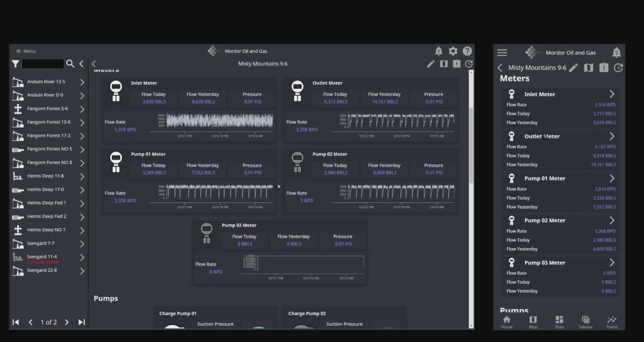Click the filter funnel icon in sidebar

point(16,64)
